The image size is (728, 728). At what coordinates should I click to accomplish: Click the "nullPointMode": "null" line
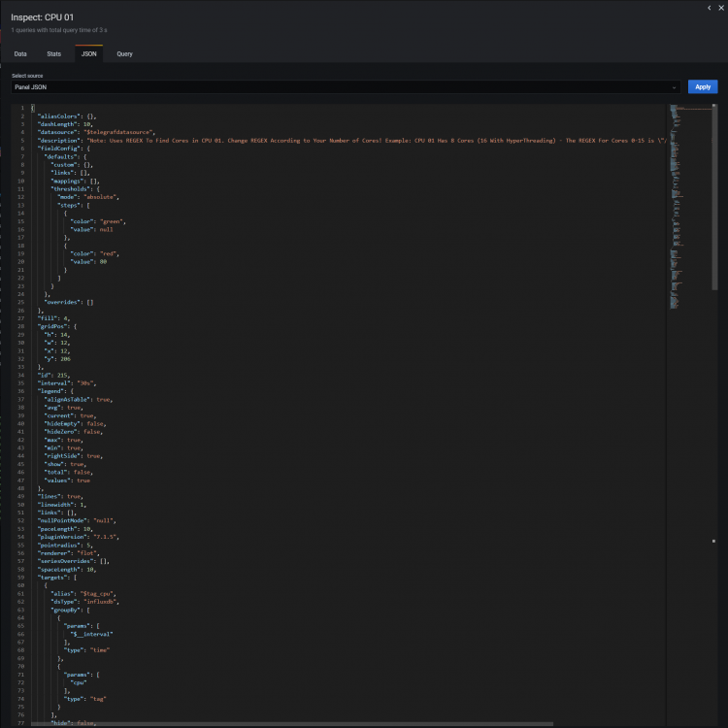coord(77,520)
